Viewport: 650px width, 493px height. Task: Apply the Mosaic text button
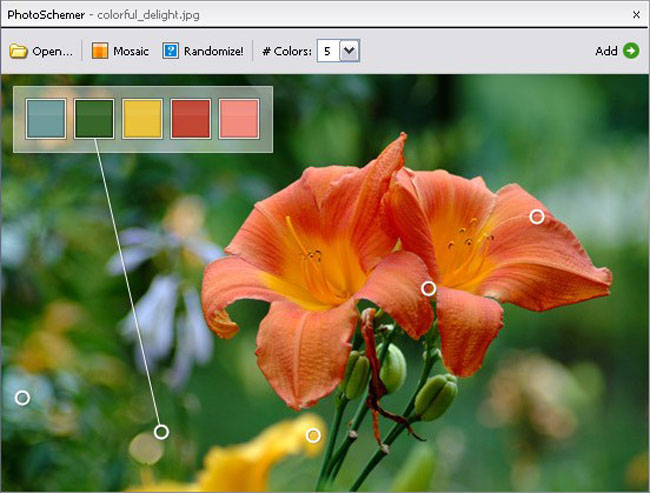131,51
